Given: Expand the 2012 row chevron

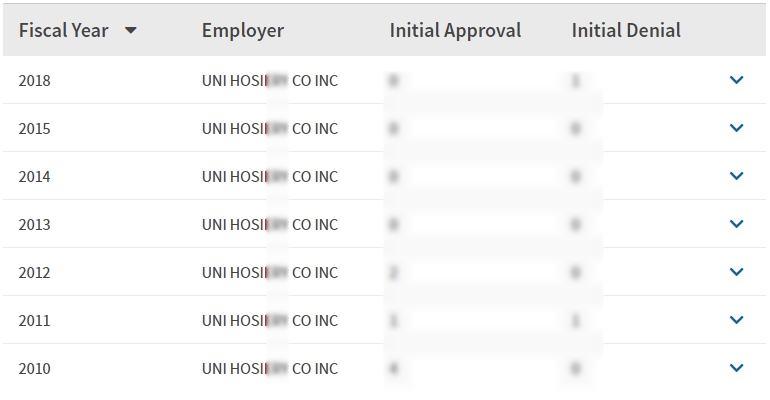Looking at the screenshot, I should pos(737,272).
